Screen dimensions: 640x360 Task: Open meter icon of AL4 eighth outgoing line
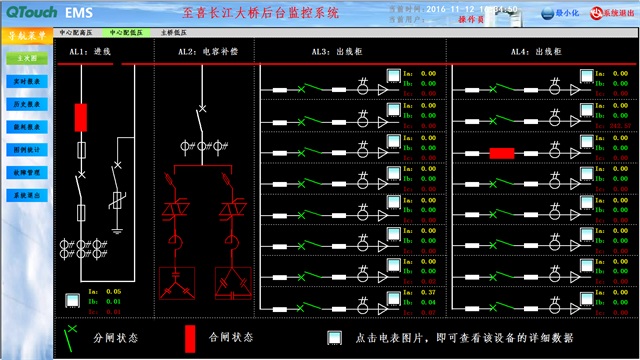coord(587,298)
